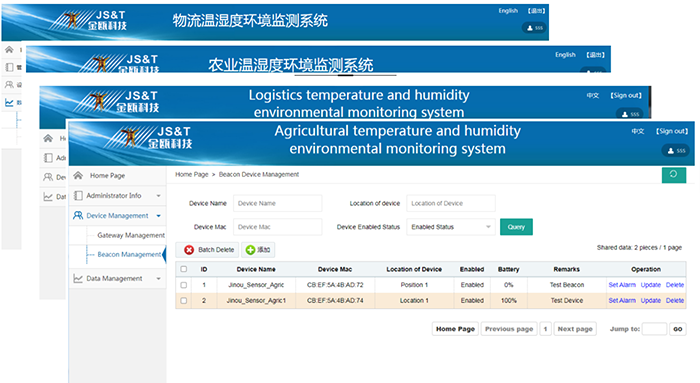Click the Device Name column header
Screen dimensions: 700x383
(x=256, y=269)
